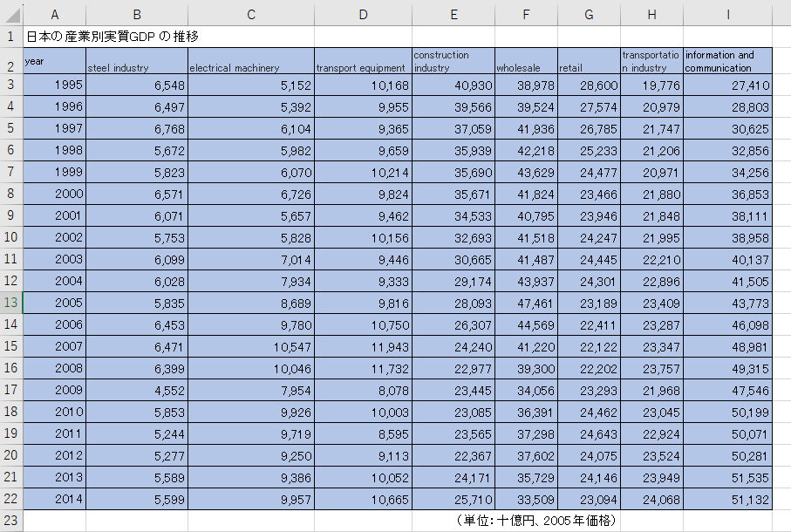Select the retail value 28,600 cell

coord(589,85)
